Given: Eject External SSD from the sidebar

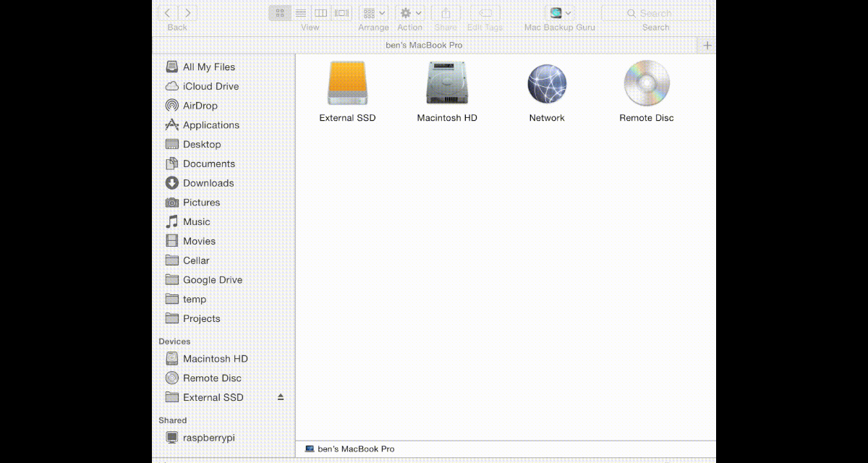Looking at the screenshot, I should click(281, 397).
